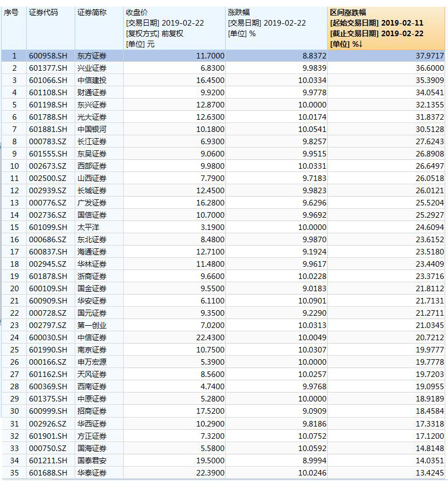Click the closing price 17.5200
Screen dimensions: 448x485
(x=210, y=411)
